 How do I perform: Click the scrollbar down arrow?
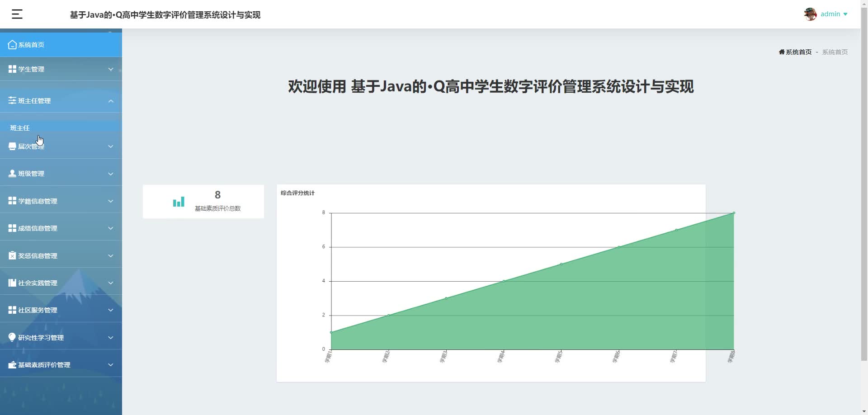pos(864,411)
